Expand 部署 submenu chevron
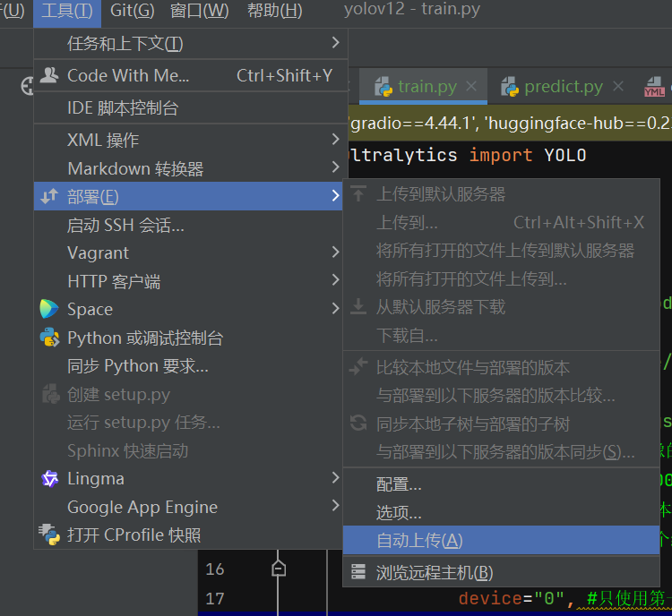The height and width of the screenshot is (616, 672). tap(336, 196)
